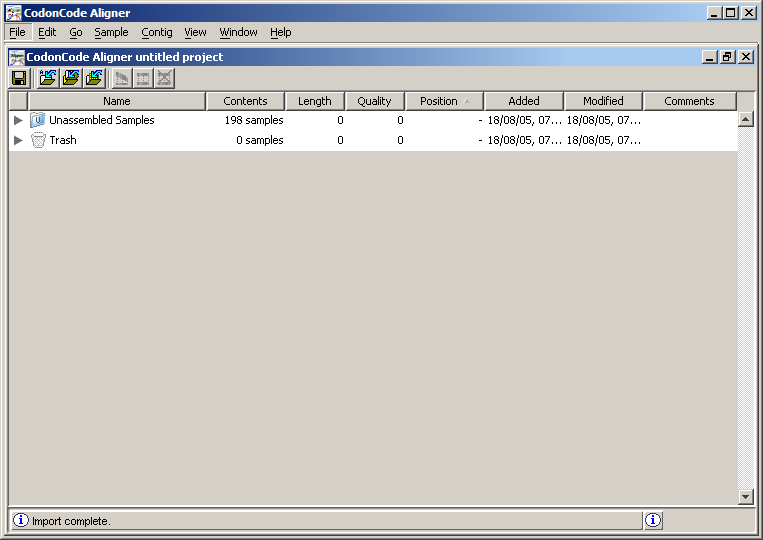Minimize the untitled project inner window
This screenshot has height=540, width=763.
[x=710, y=57]
